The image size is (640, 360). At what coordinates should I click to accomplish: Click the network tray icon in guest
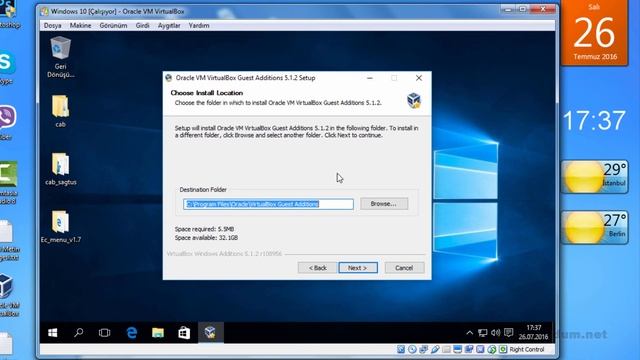[483, 333]
